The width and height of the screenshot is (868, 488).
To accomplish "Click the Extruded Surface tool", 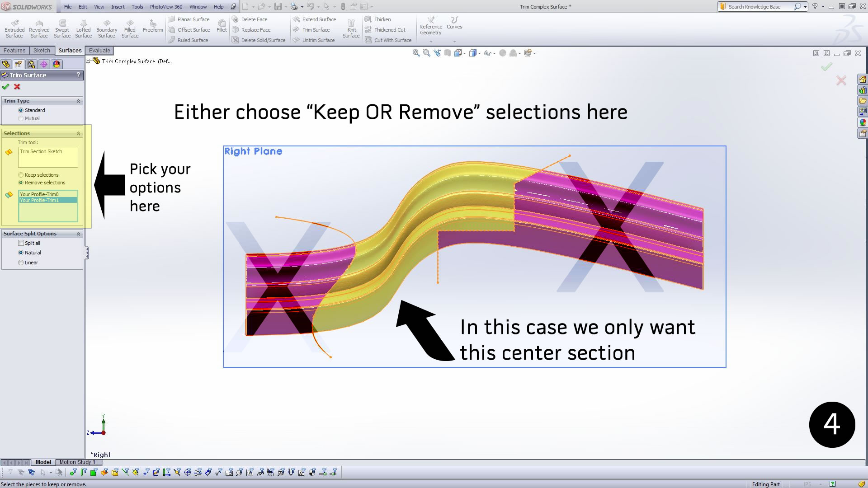I will [14, 28].
